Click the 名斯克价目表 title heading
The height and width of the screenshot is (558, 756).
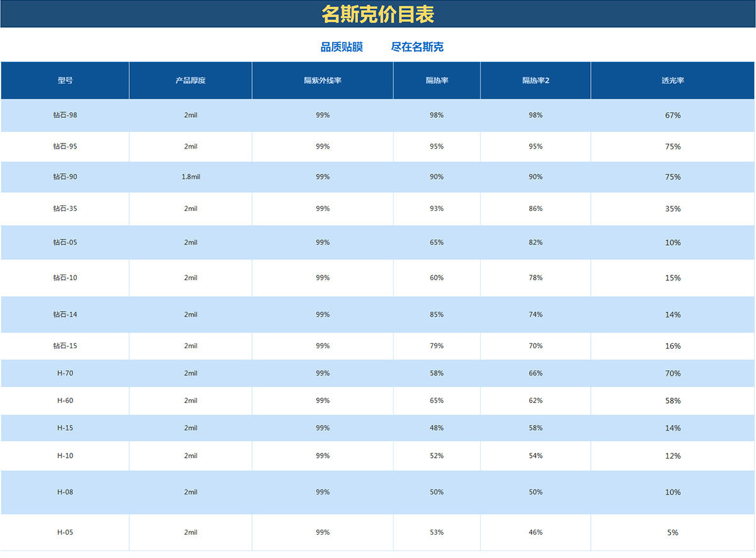point(378,14)
